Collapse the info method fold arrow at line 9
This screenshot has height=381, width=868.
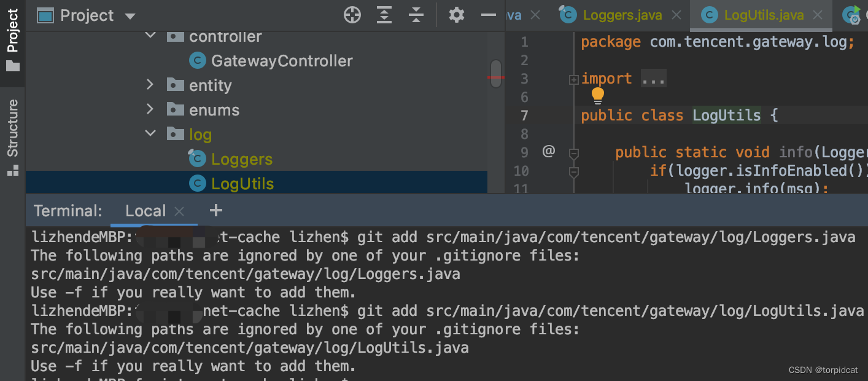pos(573,155)
